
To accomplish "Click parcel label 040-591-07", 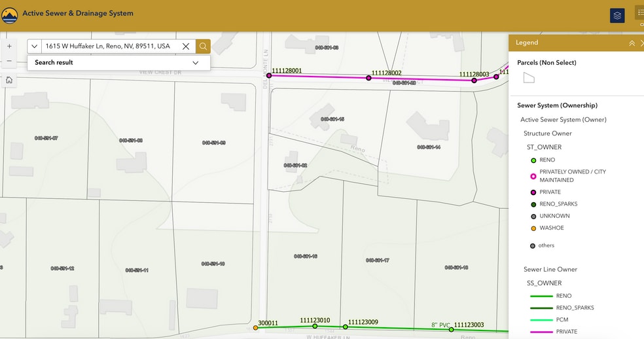I will [x=46, y=138].
